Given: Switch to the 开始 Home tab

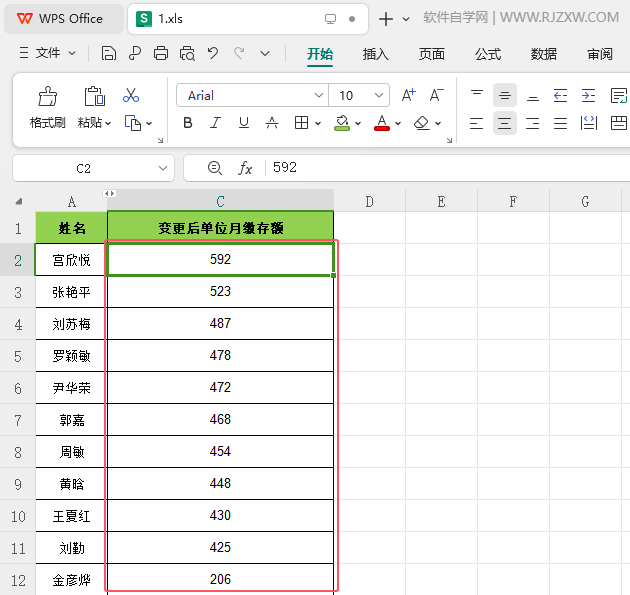Looking at the screenshot, I should tap(320, 54).
